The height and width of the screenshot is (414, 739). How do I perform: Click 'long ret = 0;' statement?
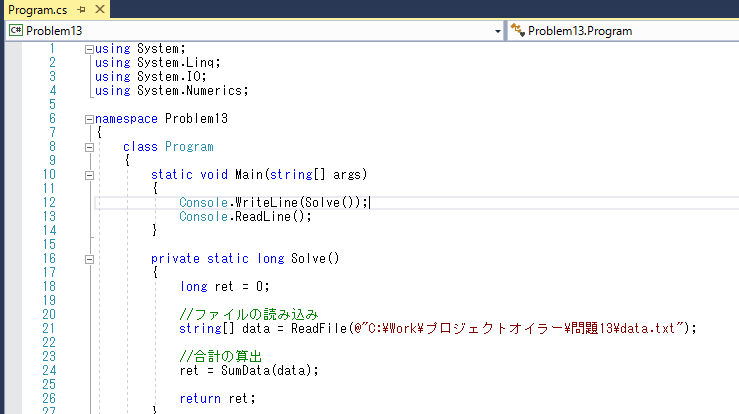pyautogui.click(x=224, y=286)
